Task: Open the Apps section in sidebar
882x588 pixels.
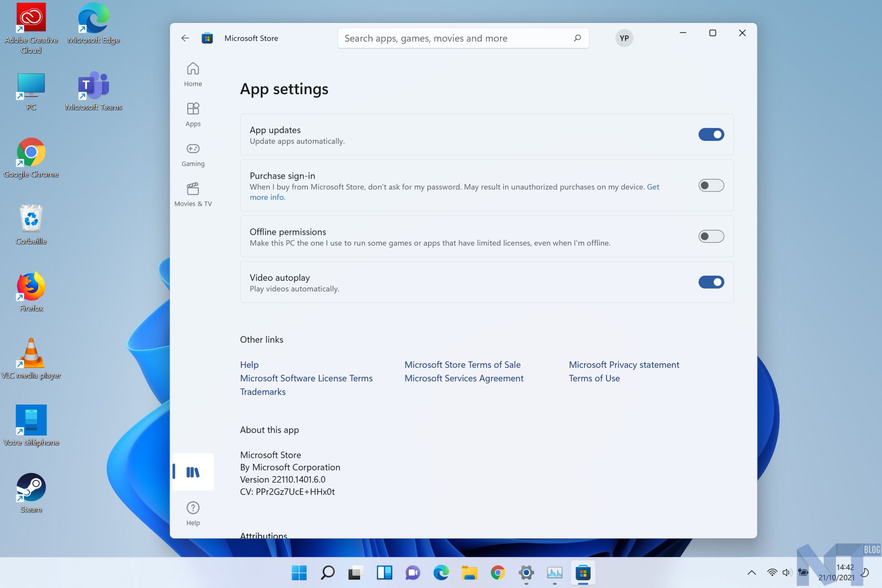Action: [193, 114]
